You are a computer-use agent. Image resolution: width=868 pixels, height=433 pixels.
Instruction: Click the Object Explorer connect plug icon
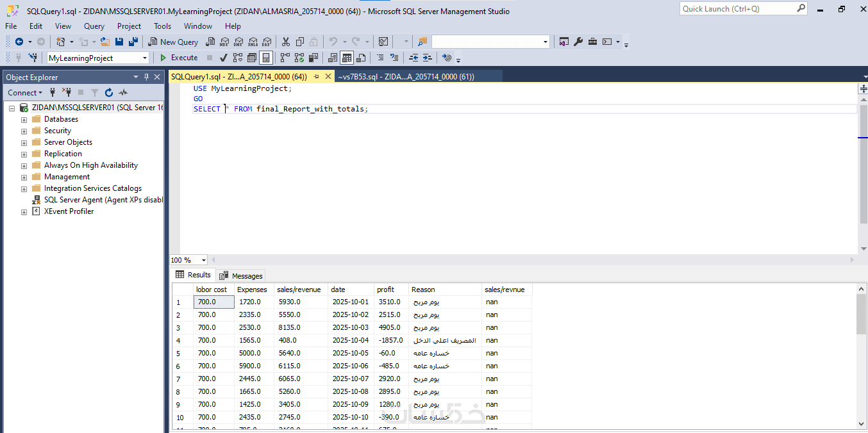click(53, 93)
